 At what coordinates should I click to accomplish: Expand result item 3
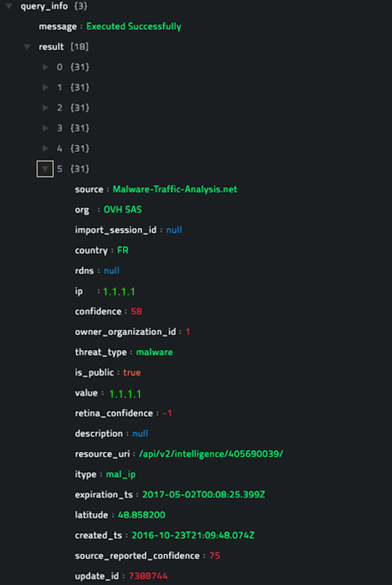pyautogui.click(x=45, y=128)
